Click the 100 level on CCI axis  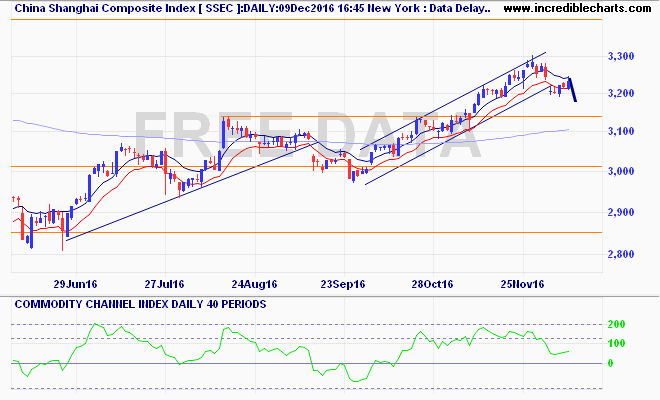pyautogui.click(x=619, y=343)
